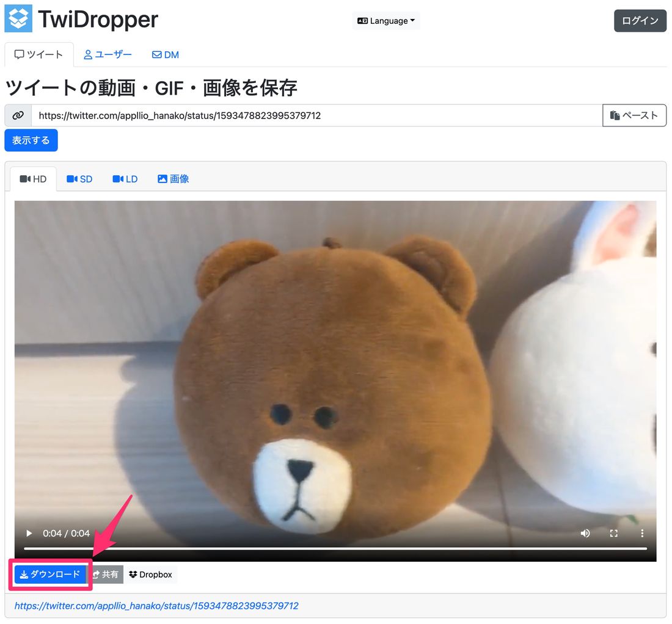Open the DM tab

pos(166,54)
